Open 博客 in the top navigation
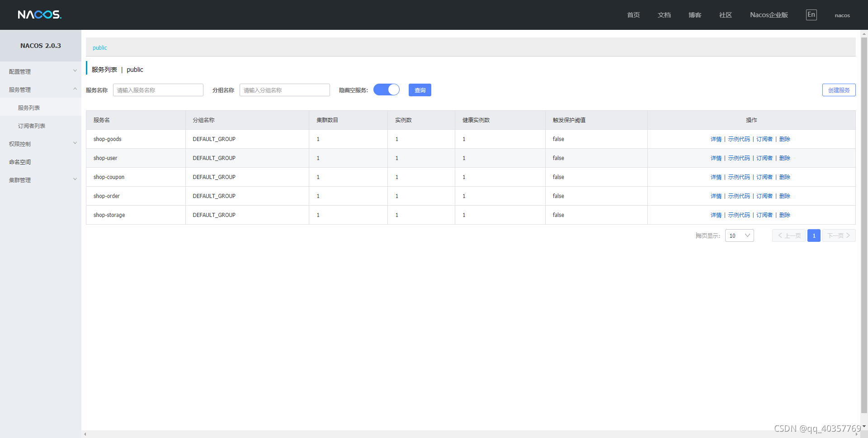The width and height of the screenshot is (868, 438). point(695,15)
